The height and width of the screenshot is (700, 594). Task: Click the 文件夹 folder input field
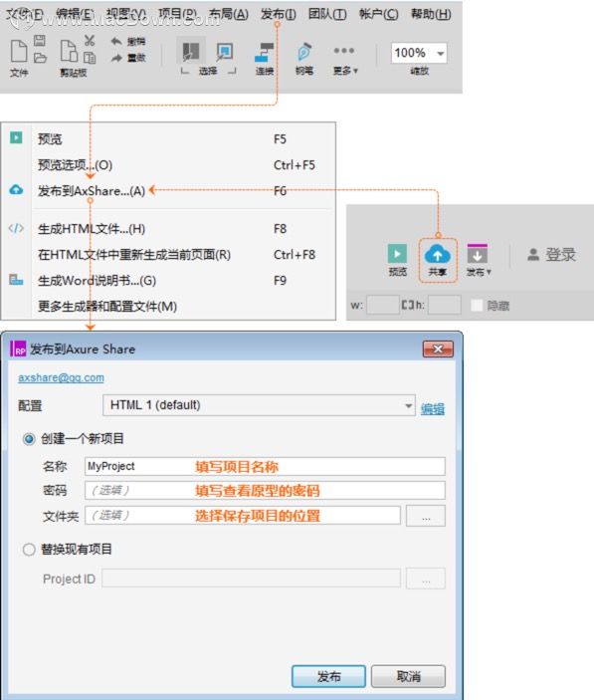pyautogui.click(x=243, y=516)
